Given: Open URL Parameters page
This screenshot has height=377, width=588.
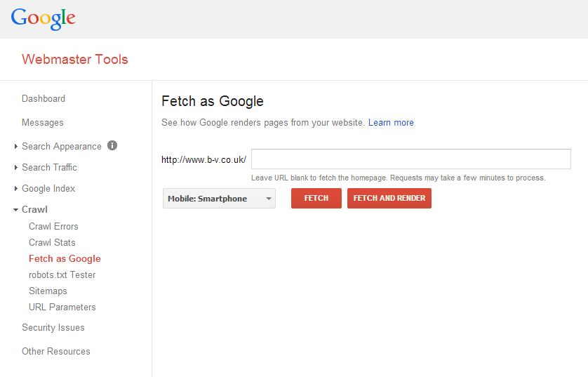Looking at the screenshot, I should click(x=62, y=307).
